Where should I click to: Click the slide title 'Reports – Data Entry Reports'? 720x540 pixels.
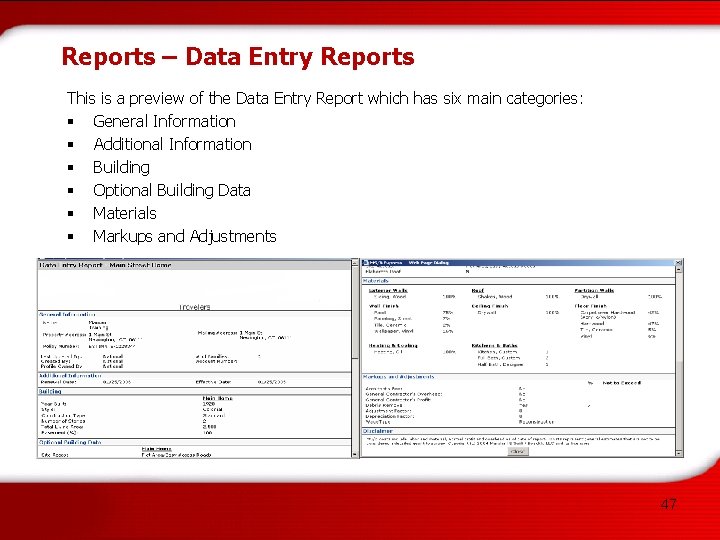click(x=238, y=57)
